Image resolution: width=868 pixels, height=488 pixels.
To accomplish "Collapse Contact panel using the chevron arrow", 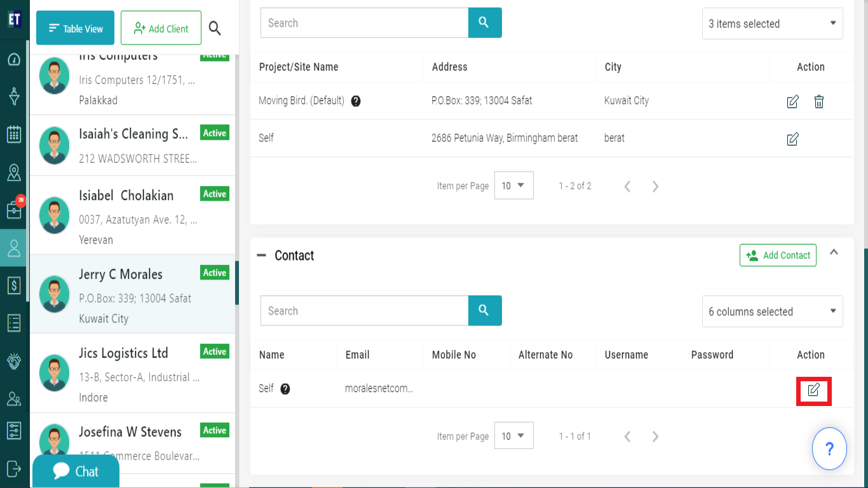I will pyautogui.click(x=834, y=252).
